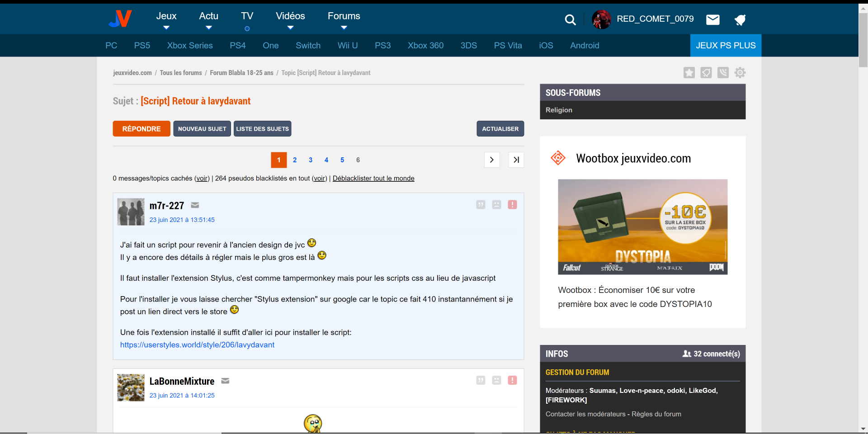Open Forum Blabla 18-25 ans breadcrumb

[241, 73]
